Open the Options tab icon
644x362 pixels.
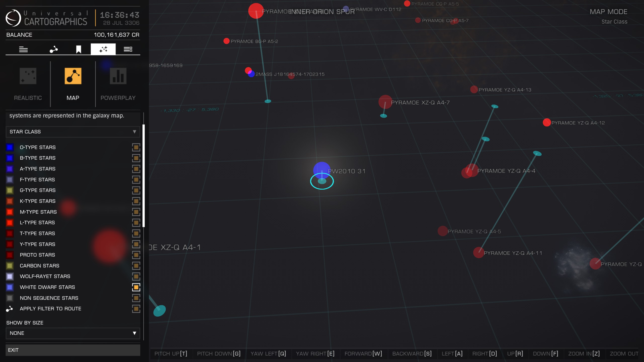(128, 49)
